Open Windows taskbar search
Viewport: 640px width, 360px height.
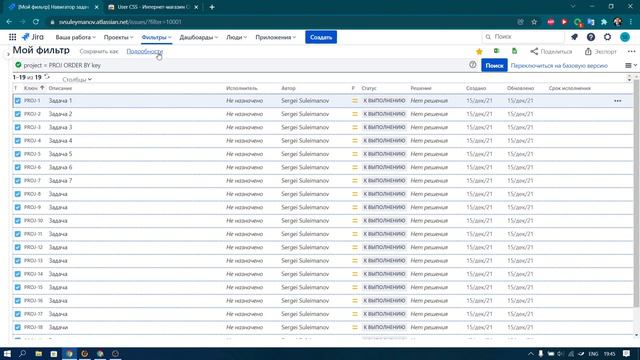22,353
